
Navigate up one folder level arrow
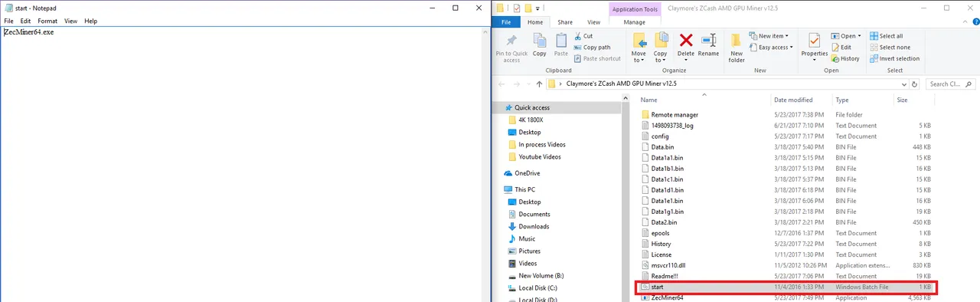tap(539, 84)
